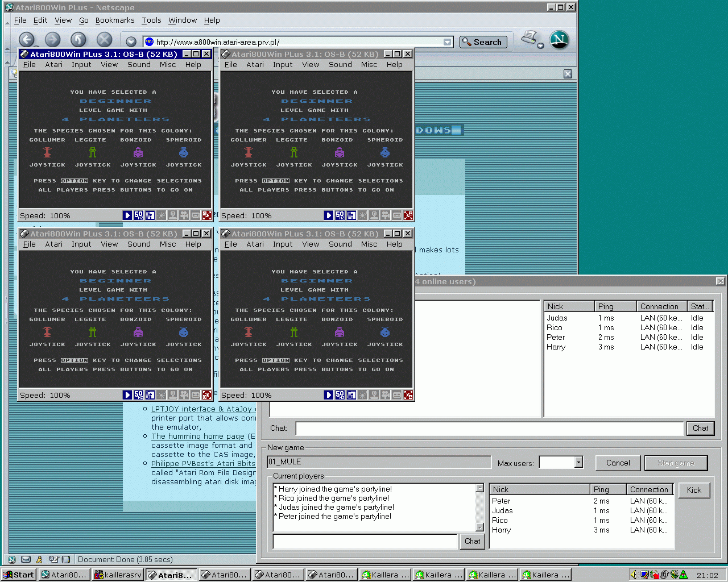The image size is (728, 582).
Task: Click the 50Hz icon in top-right emulator status bar
Action: (340, 215)
